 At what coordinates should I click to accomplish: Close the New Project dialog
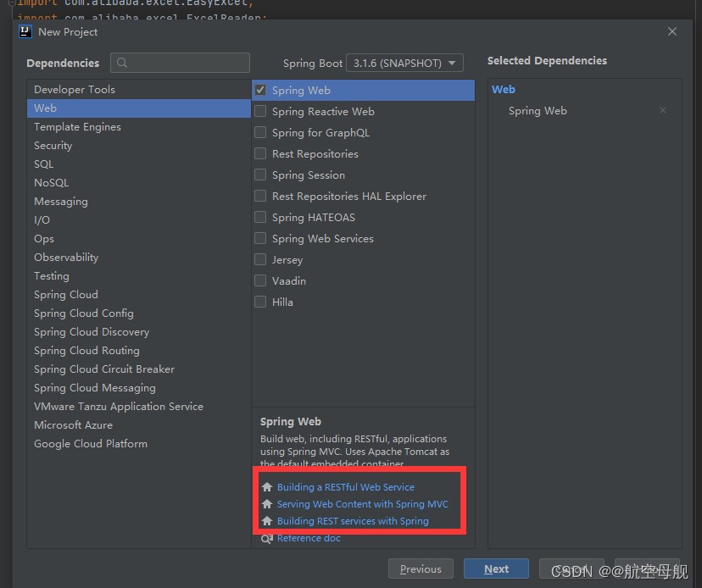click(672, 31)
